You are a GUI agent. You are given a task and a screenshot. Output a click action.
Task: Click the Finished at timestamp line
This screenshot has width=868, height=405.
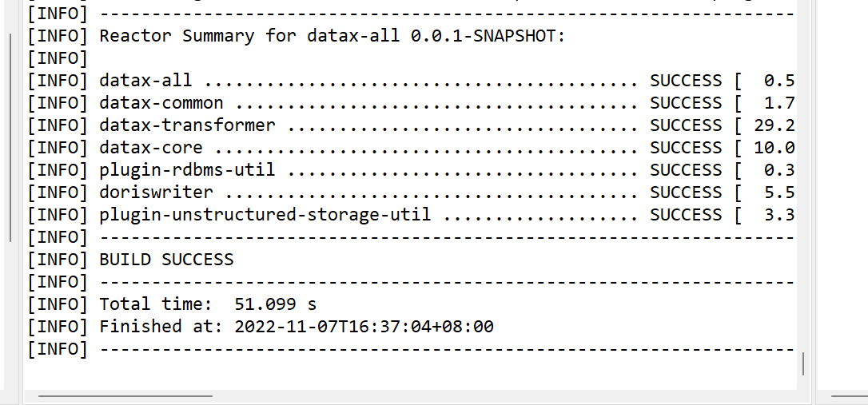click(x=296, y=327)
